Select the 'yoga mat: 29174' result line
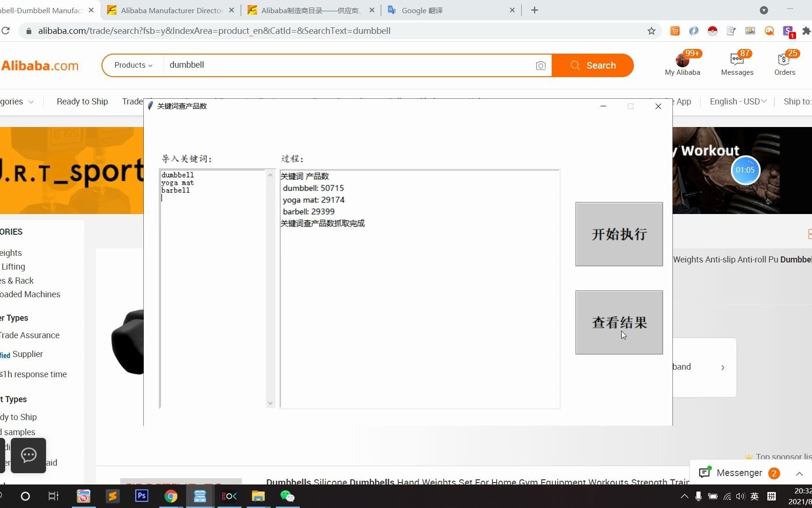Screen dimensions: 812x508 [x=313, y=200]
